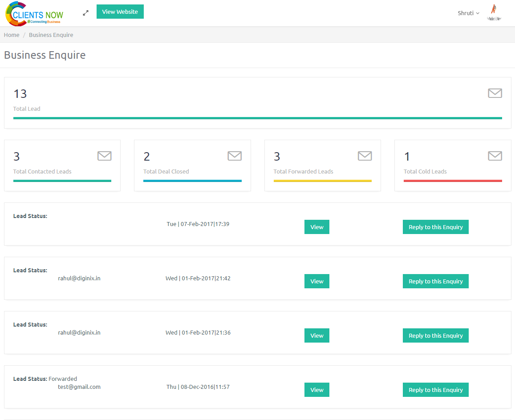This screenshot has height=420, width=515.
Task: Click the red Total Cold Leads bar
Action: (453, 181)
